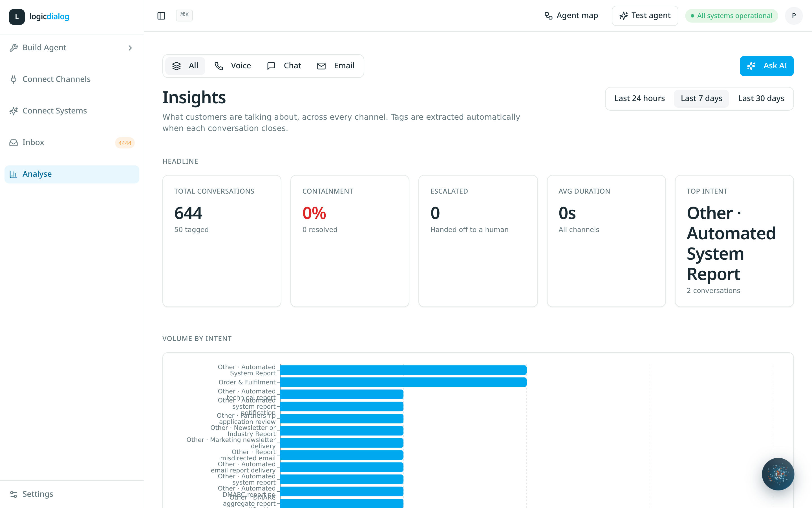The width and height of the screenshot is (812, 508).
Task: Click the Total Conversations 644 card
Action: [x=222, y=241]
